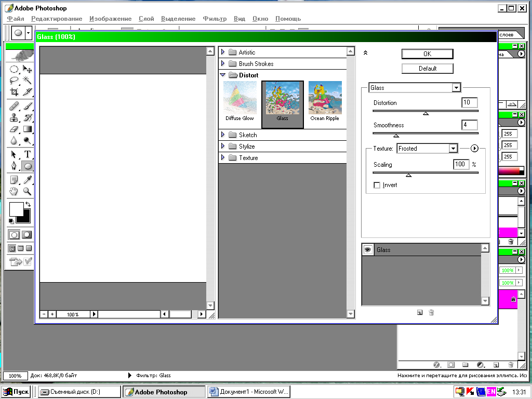Screen dimensions: 532x399
Task: Select the Hand tool
Action: [x=14, y=191]
